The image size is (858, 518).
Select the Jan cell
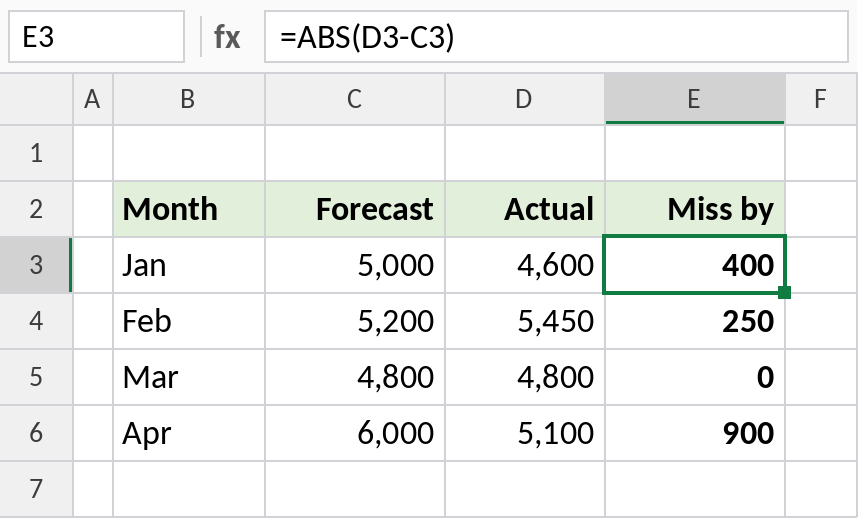[x=189, y=265]
